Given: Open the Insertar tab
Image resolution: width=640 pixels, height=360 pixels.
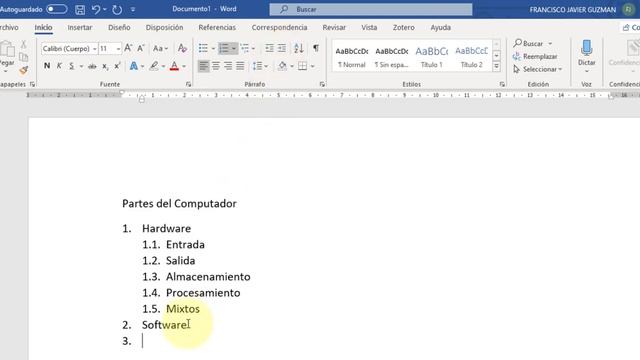Looking at the screenshot, I should point(80,27).
